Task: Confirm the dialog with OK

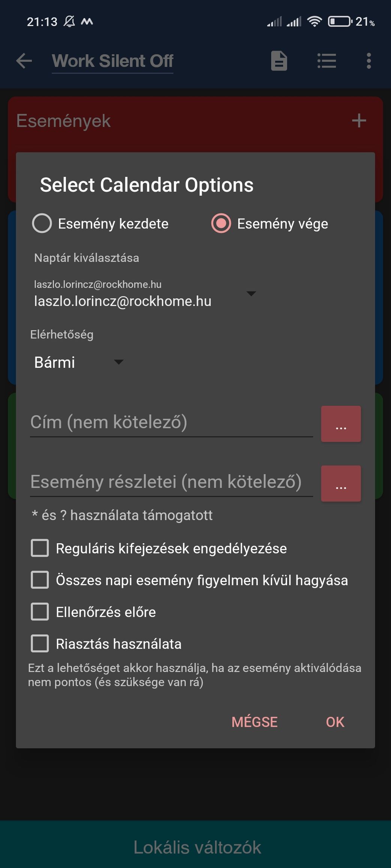Action: coord(335,722)
